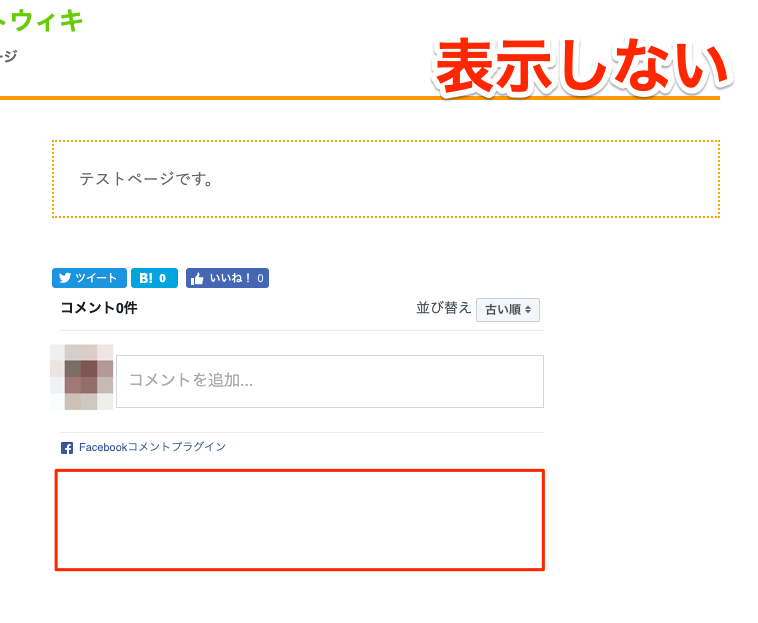
Task: Open the Facebookコメントプラグイン link
Action: (x=152, y=447)
